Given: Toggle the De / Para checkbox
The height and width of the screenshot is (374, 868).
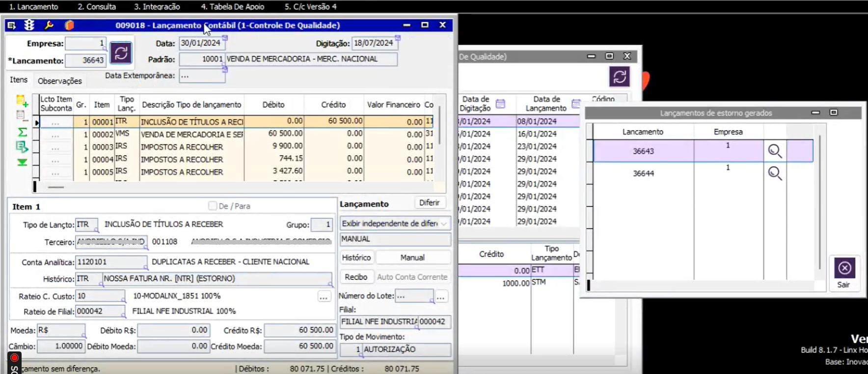Looking at the screenshot, I should tap(213, 206).
